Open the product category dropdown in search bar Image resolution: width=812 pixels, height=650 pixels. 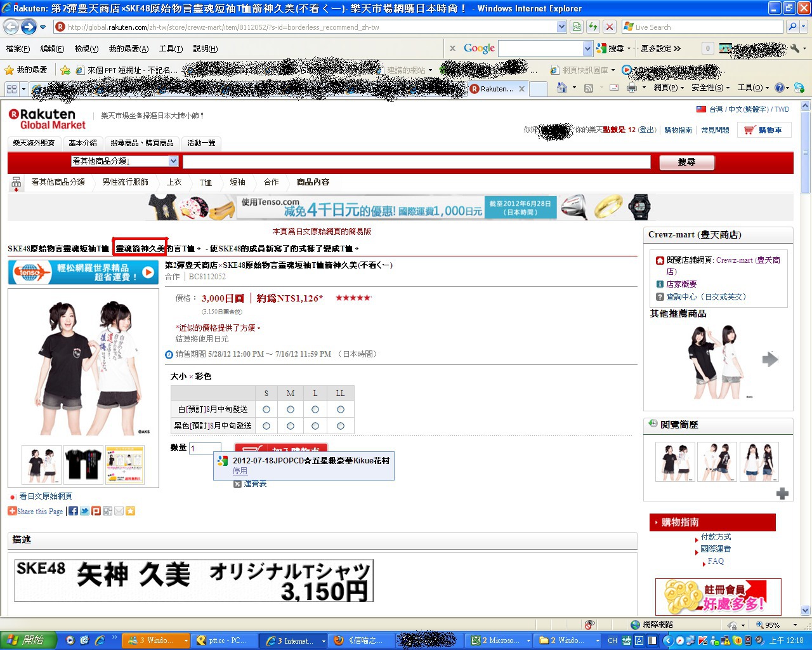point(173,161)
